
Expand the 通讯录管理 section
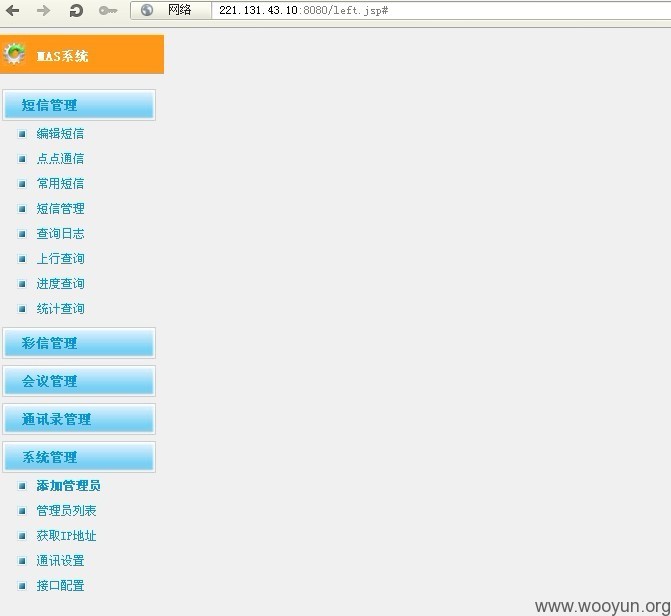click(x=79, y=419)
